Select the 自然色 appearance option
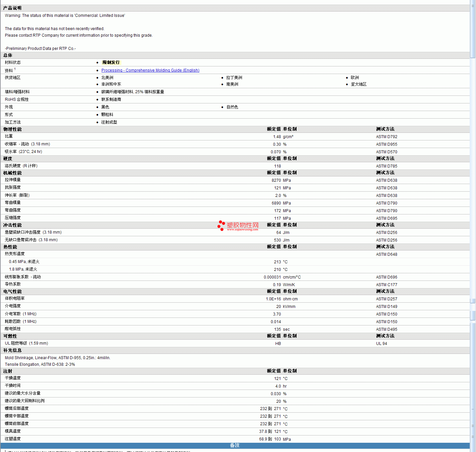This screenshot has height=452, width=476. point(232,107)
